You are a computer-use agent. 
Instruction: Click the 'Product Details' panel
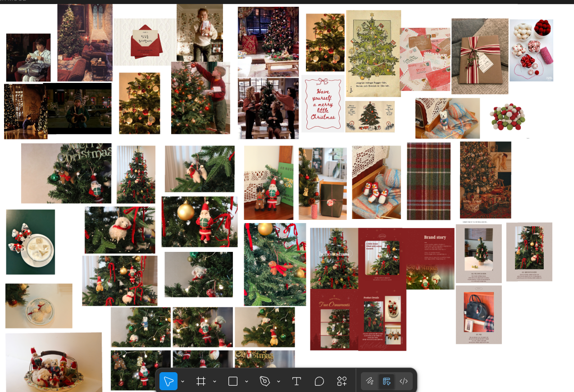[x=382, y=319]
